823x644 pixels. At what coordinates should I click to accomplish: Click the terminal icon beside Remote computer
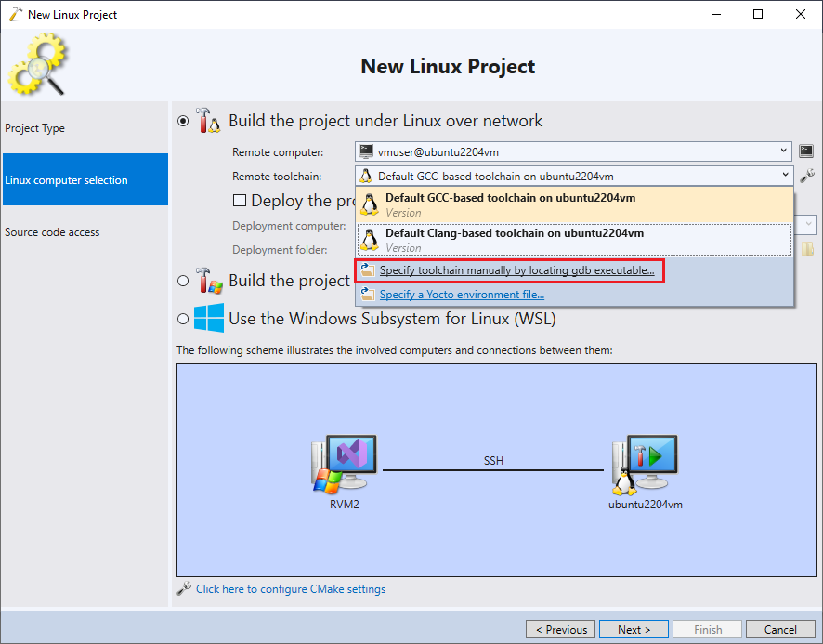(x=806, y=151)
